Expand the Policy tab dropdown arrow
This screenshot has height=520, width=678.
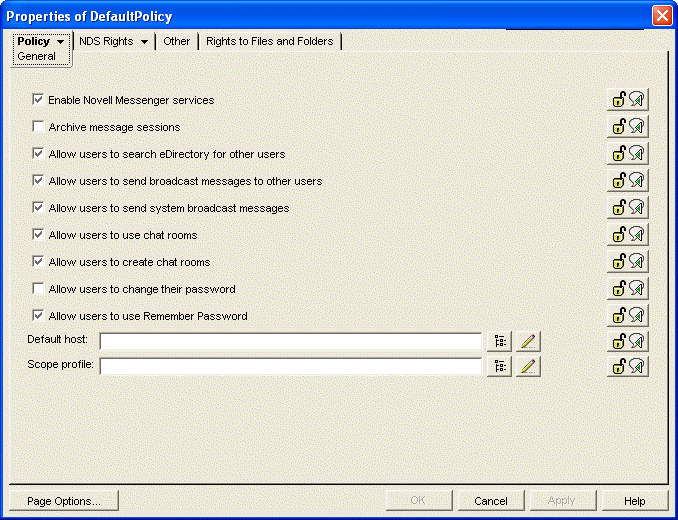61,42
